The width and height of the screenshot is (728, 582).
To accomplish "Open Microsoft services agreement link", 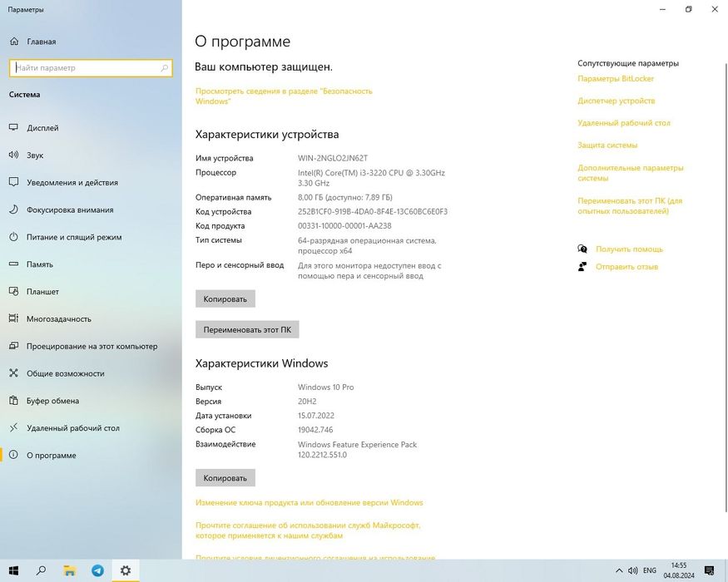I will [x=308, y=530].
